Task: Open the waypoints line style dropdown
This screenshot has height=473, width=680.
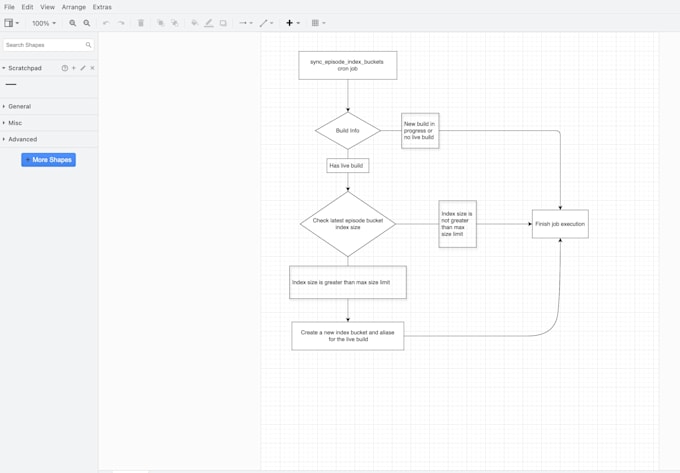Action: pyautogui.click(x=266, y=23)
